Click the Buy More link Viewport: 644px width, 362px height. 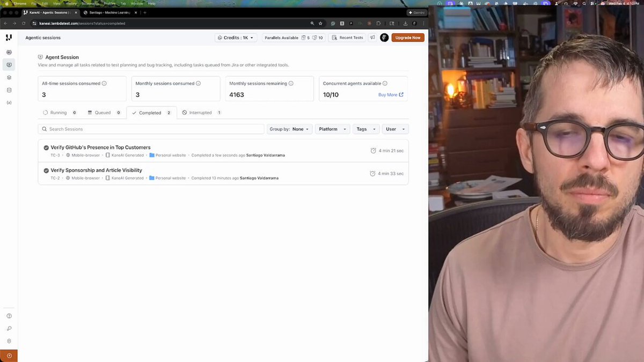point(391,95)
